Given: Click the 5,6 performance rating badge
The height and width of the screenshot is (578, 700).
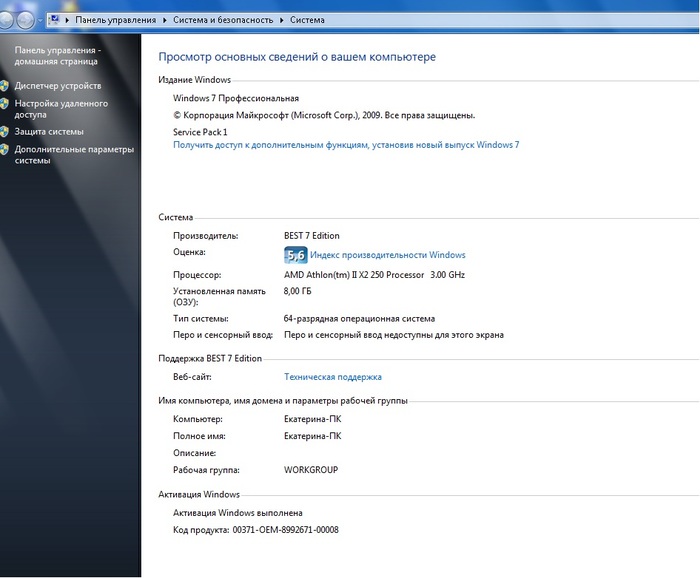Looking at the screenshot, I should 295,255.
